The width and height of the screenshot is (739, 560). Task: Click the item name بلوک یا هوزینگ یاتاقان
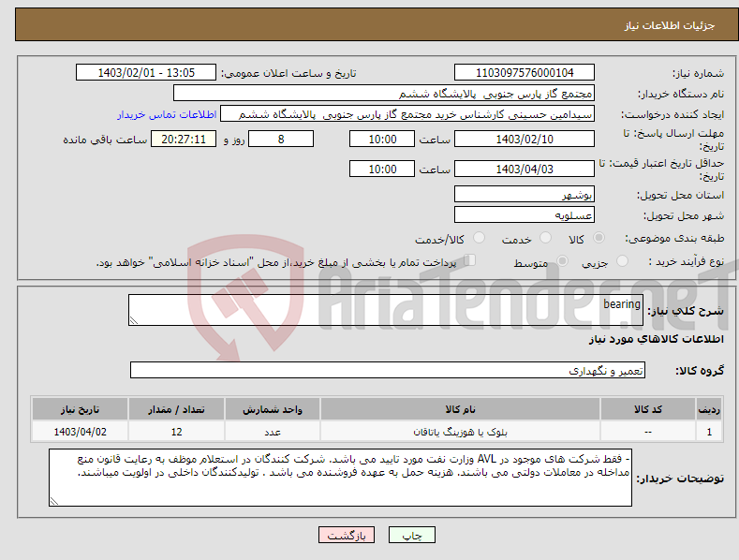(x=460, y=432)
